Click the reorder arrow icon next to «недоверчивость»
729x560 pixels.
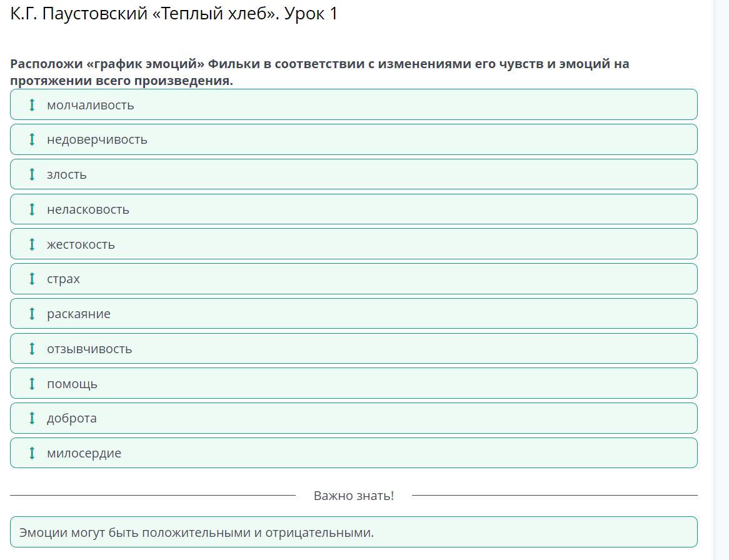32,139
